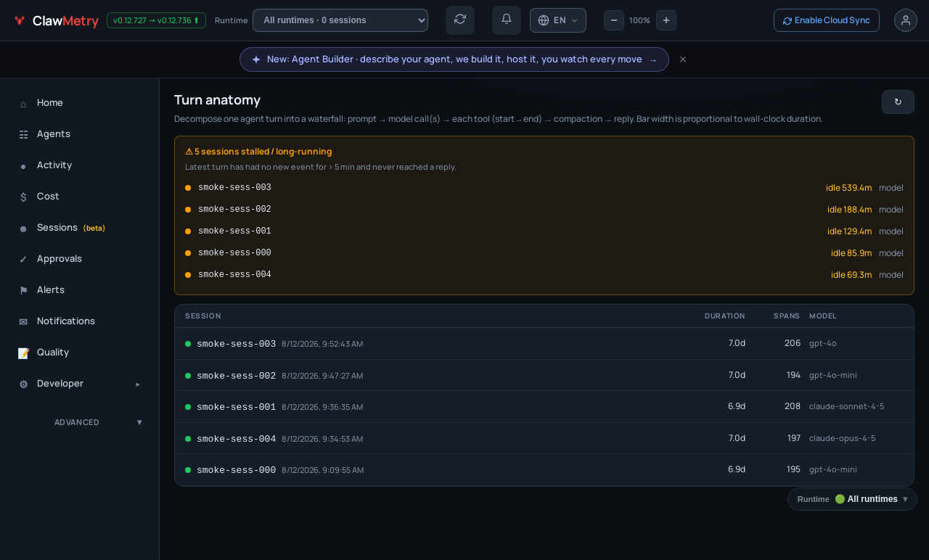The width and height of the screenshot is (929, 560).
Task: Click the stalled sessions warning icon
Action: [189, 152]
